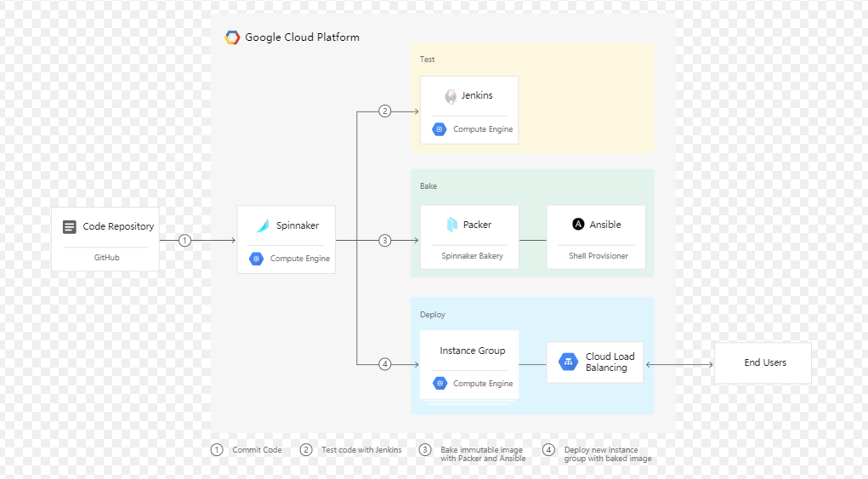This screenshot has height=479, width=868.
Task: Click the End Users box
Action: (763, 362)
